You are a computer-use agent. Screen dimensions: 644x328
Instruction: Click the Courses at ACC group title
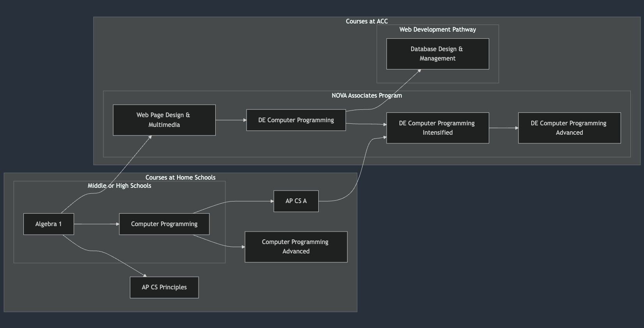367,21
